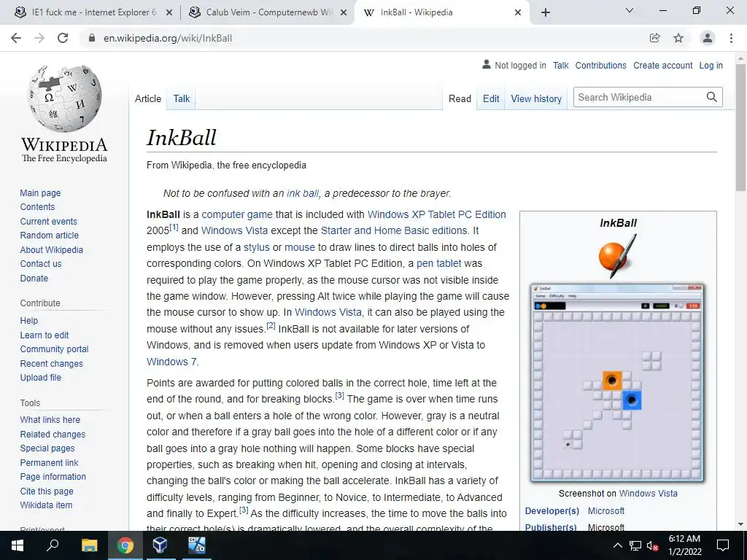Open the Talk tab next to Article
The height and width of the screenshot is (560, 747).
tap(182, 98)
